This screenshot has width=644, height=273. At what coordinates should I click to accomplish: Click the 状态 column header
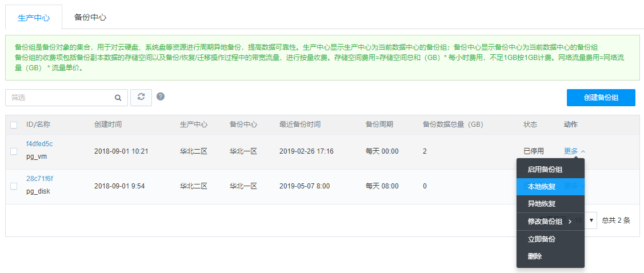pyautogui.click(x=530, y=125)
